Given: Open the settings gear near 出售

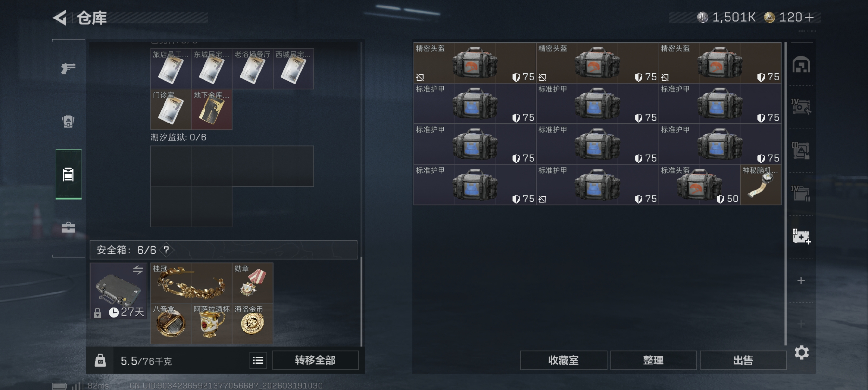Looking at the screenshot, I should [x=801, y=353].
